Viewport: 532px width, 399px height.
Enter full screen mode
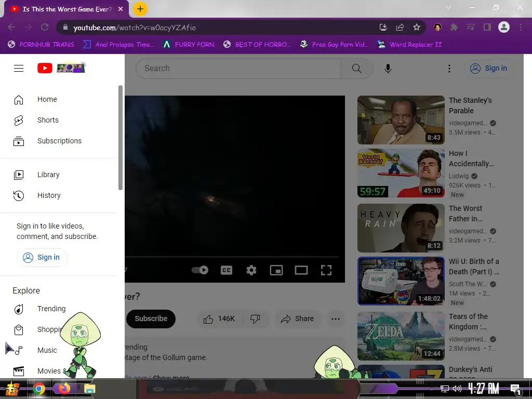pos(326,270)
